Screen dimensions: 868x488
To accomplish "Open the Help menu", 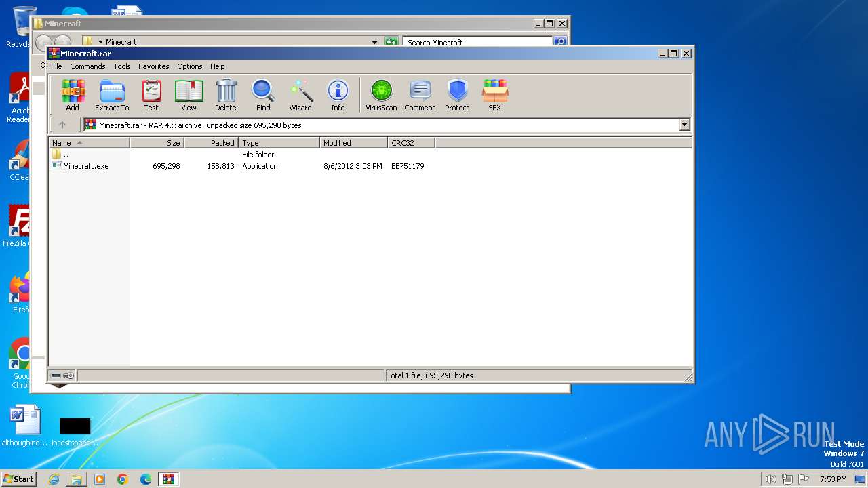I will 217,66.
